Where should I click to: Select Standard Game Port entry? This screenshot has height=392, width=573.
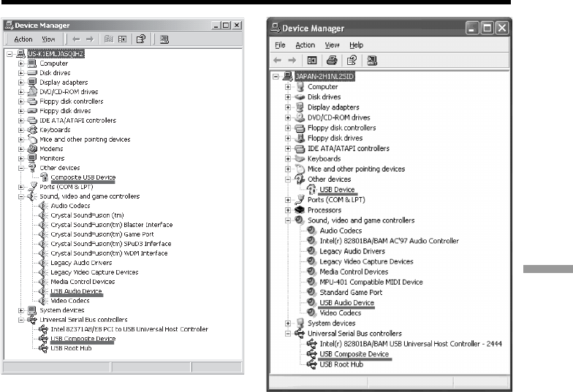351,292
